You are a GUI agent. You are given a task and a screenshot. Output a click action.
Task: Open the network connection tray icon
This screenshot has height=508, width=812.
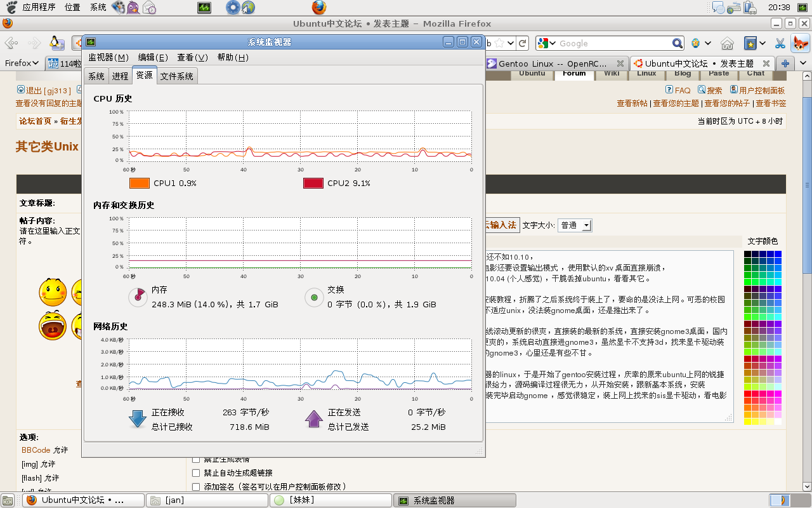(735, 8)
